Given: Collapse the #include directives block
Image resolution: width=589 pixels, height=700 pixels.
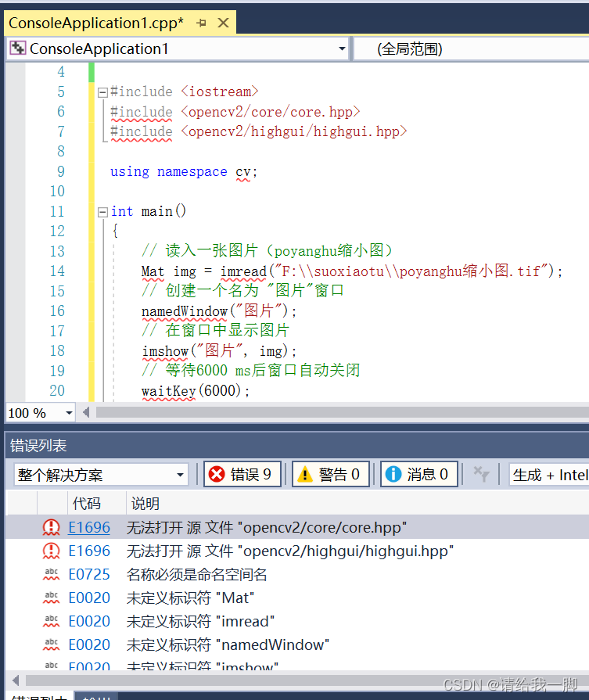Looking at the screenshot, I should (x=102, y=92).
